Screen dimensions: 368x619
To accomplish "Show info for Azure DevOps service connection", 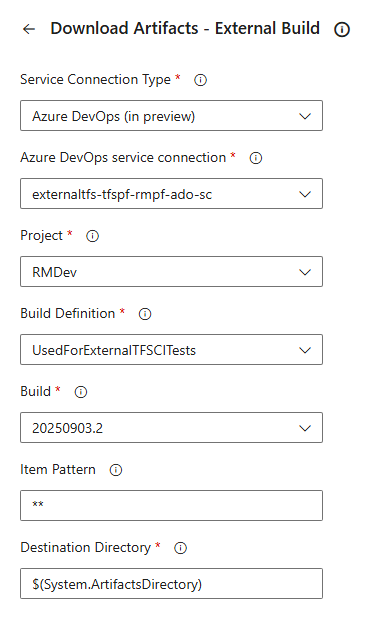I will click(256, 158).
